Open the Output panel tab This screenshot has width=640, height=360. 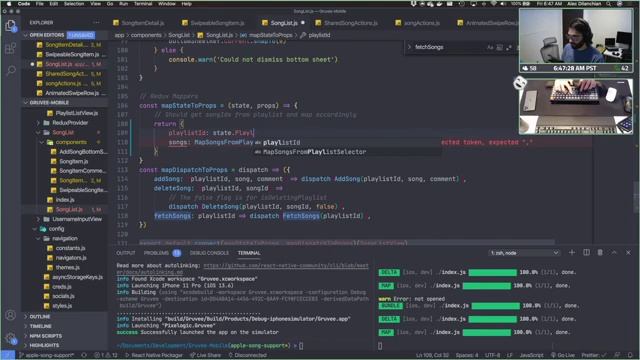(126, 253)
